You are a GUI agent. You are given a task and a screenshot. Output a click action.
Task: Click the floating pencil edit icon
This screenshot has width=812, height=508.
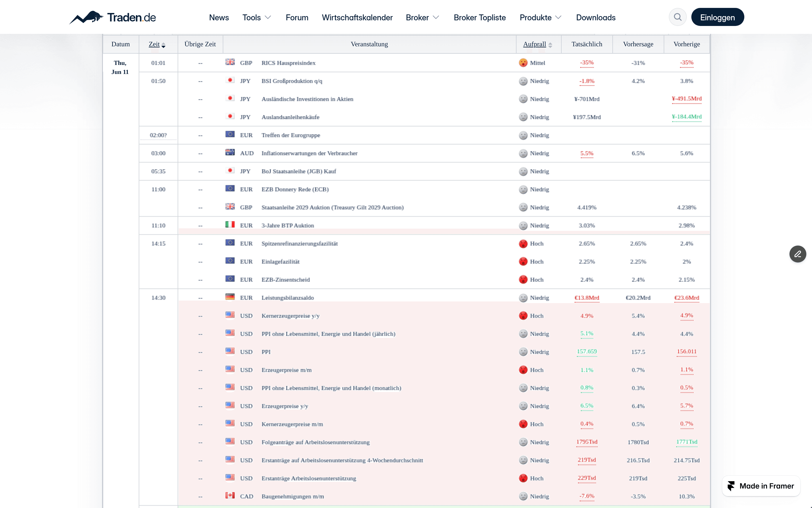(798, 254)
